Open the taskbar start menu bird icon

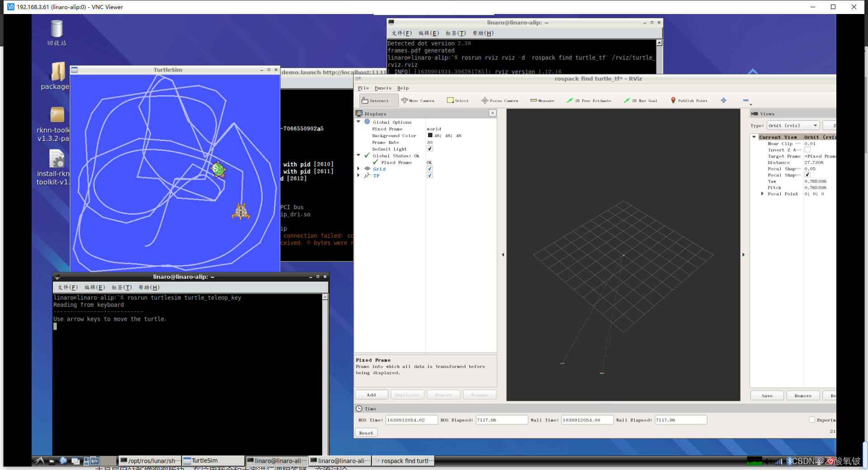[40, 461]
